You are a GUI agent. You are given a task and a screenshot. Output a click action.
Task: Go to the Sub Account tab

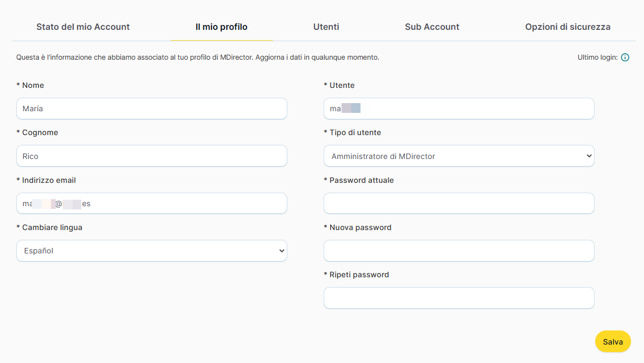[432, 27]
